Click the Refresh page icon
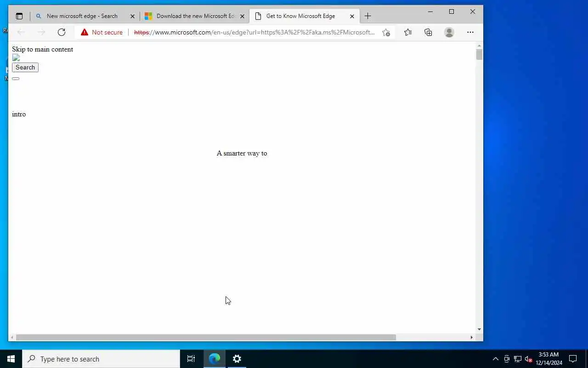This screenshot has width=588, height=368. coord(62,32)
